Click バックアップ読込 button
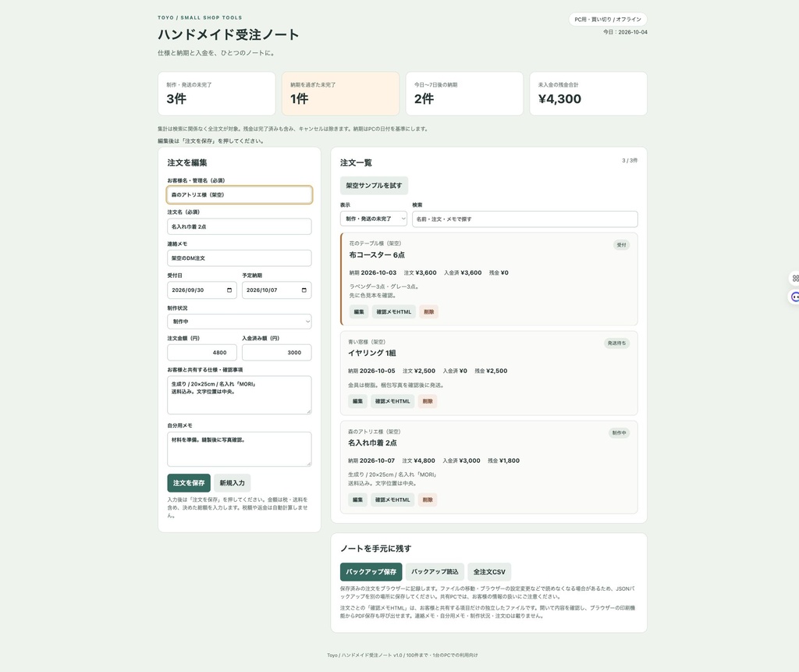 tap(435, 572)
